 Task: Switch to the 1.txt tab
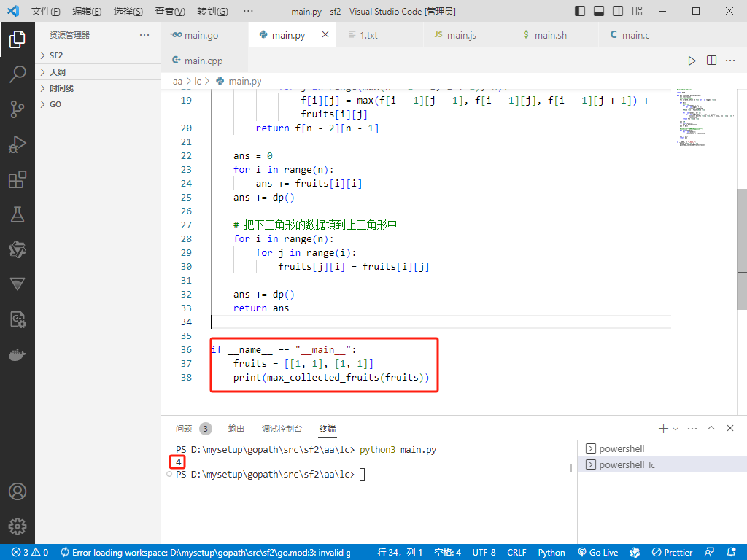pos(379,35)
